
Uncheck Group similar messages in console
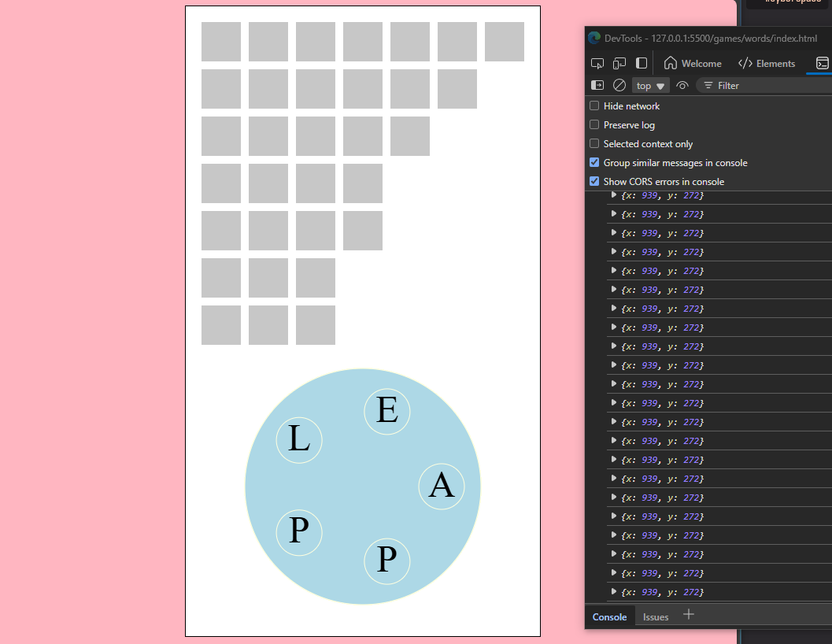(594, 162)
